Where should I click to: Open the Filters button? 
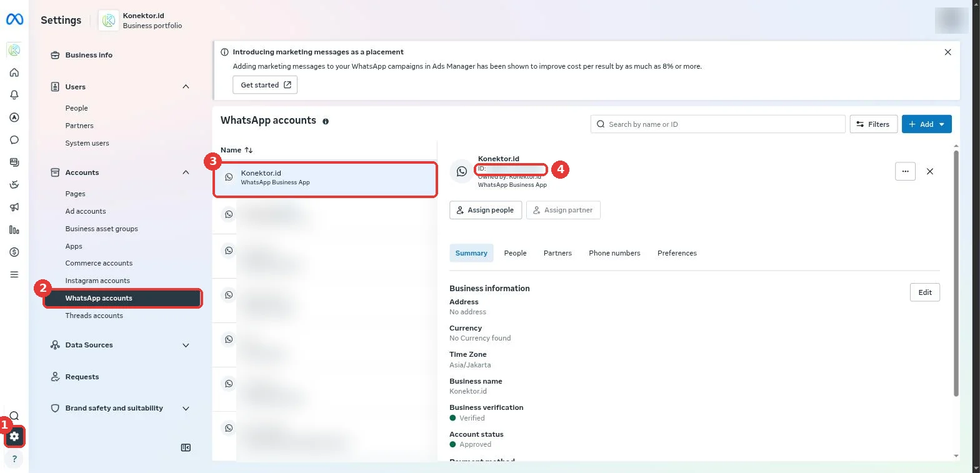click(x=874, y=124)
